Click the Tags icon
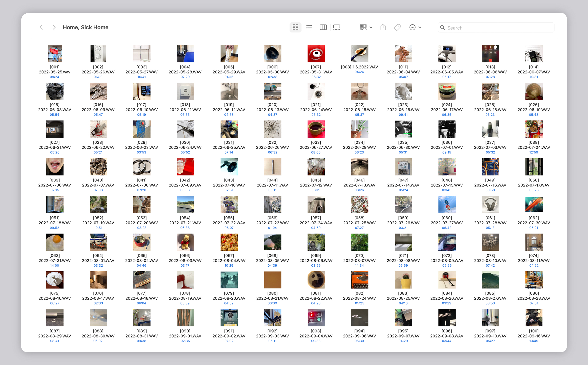 tap(397, 27)
